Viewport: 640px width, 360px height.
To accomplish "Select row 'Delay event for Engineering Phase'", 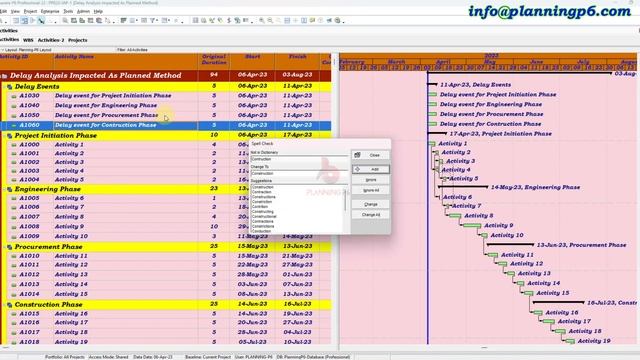I will pyautogui.click(x=165, y=105).
